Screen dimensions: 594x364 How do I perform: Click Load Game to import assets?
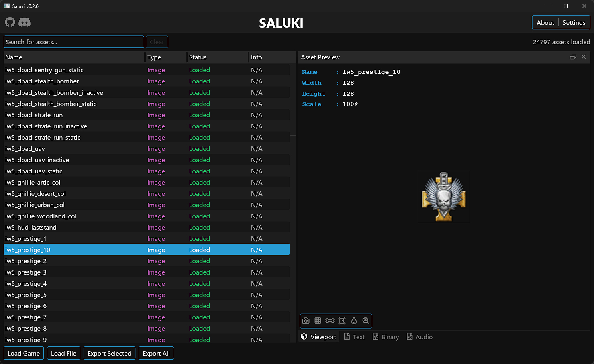[23, 353]
